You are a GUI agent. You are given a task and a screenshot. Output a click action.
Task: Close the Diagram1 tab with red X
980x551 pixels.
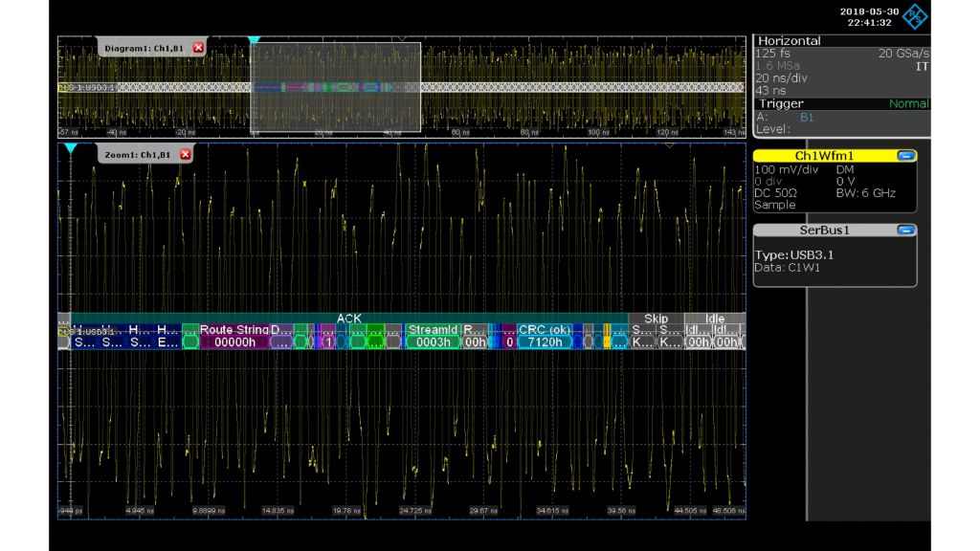(x=199, y=48)
